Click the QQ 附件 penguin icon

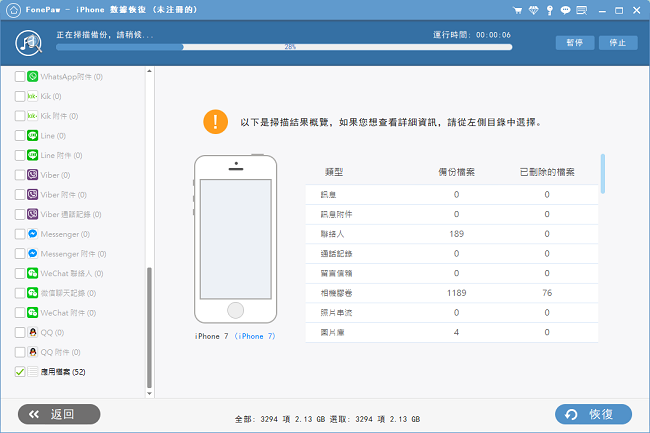point(33,352)
